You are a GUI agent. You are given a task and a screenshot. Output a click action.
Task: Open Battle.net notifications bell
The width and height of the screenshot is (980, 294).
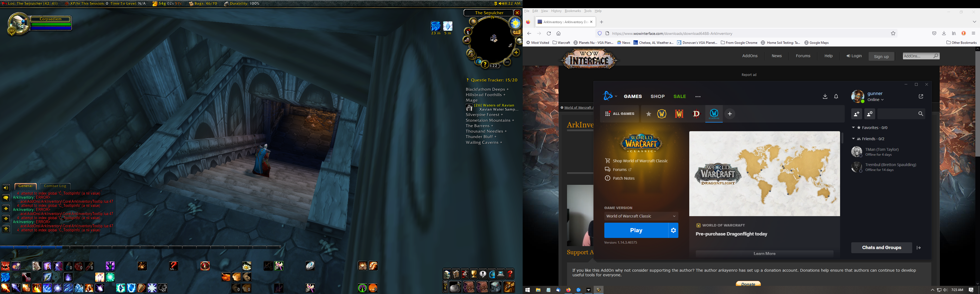click(836, 97)
